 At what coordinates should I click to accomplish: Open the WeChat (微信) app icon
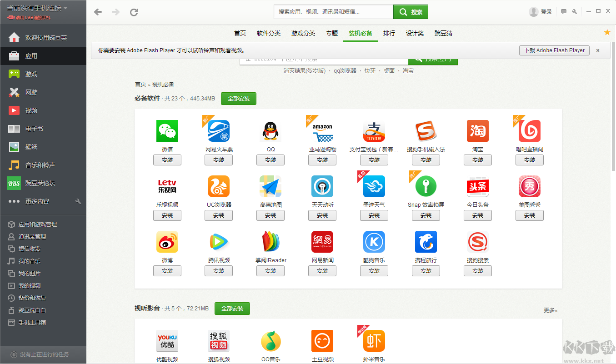coord(167,131)
